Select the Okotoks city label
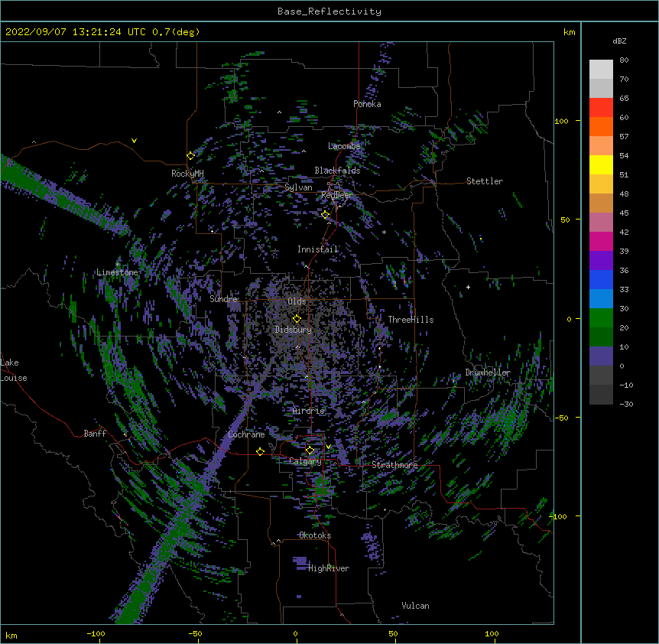 [315, 535]
